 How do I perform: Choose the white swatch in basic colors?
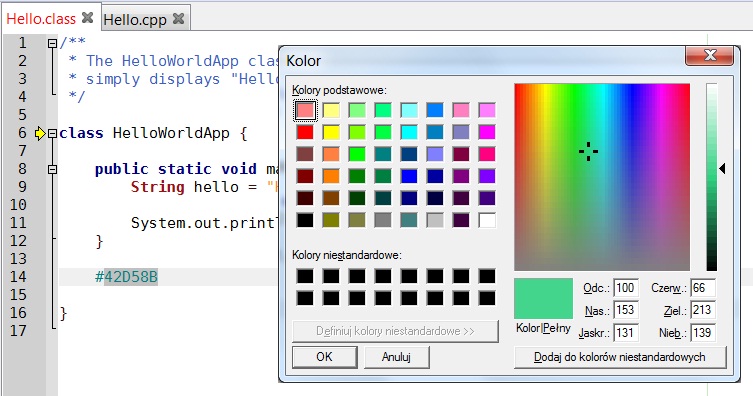click(487, 220)
